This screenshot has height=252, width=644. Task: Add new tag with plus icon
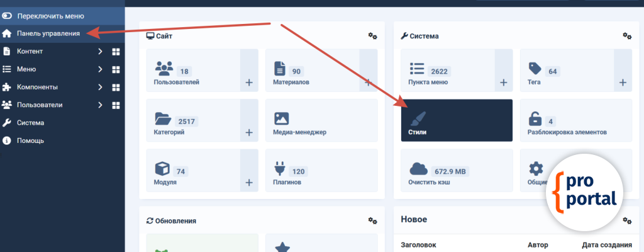point(623,83)
